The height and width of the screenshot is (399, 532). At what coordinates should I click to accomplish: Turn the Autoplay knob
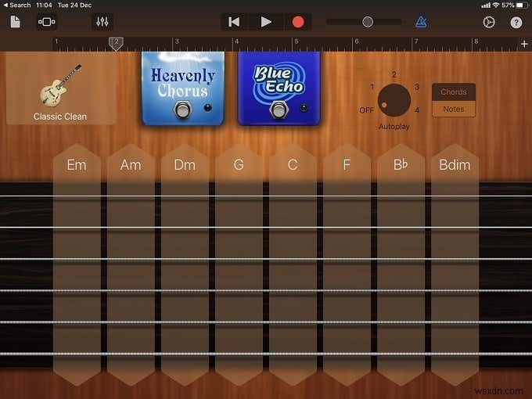[x=394, y=100]
